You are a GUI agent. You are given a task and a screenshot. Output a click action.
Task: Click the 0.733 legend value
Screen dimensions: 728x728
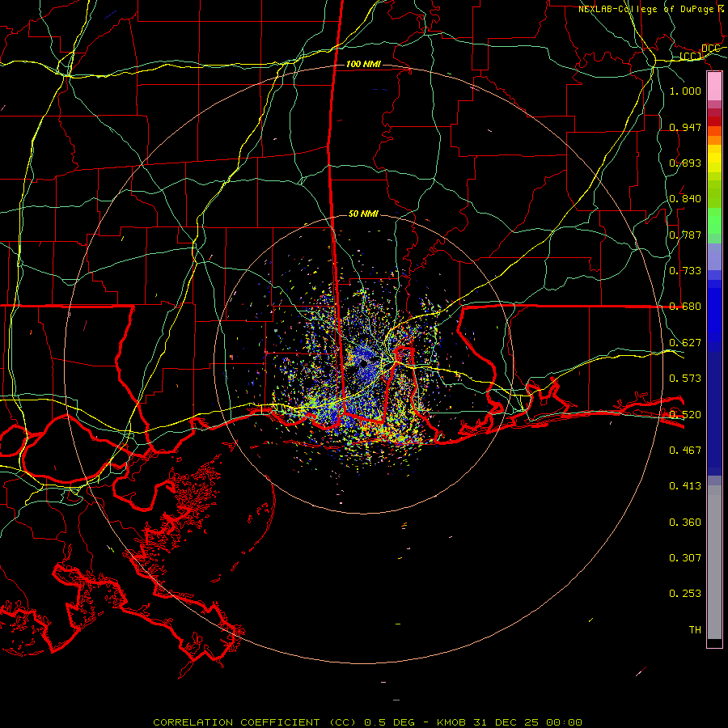click(x=685, y=271)
